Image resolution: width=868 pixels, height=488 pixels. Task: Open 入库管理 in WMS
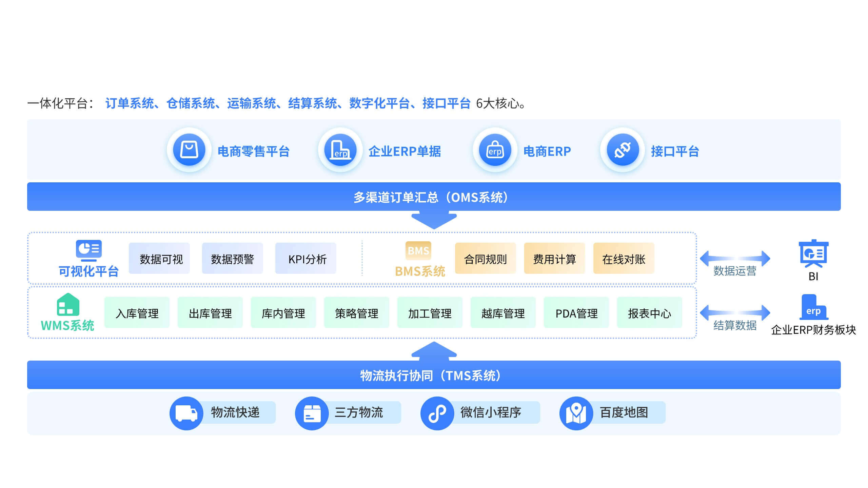coord(137,312)
